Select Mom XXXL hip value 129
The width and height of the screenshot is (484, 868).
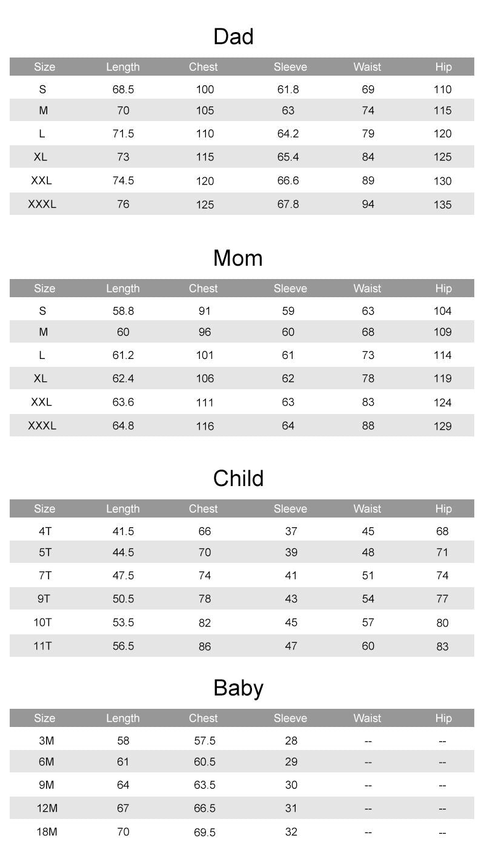442,426
